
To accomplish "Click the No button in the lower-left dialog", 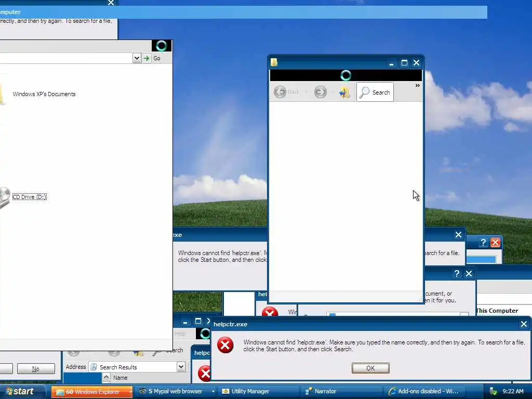I will [36, 368].
